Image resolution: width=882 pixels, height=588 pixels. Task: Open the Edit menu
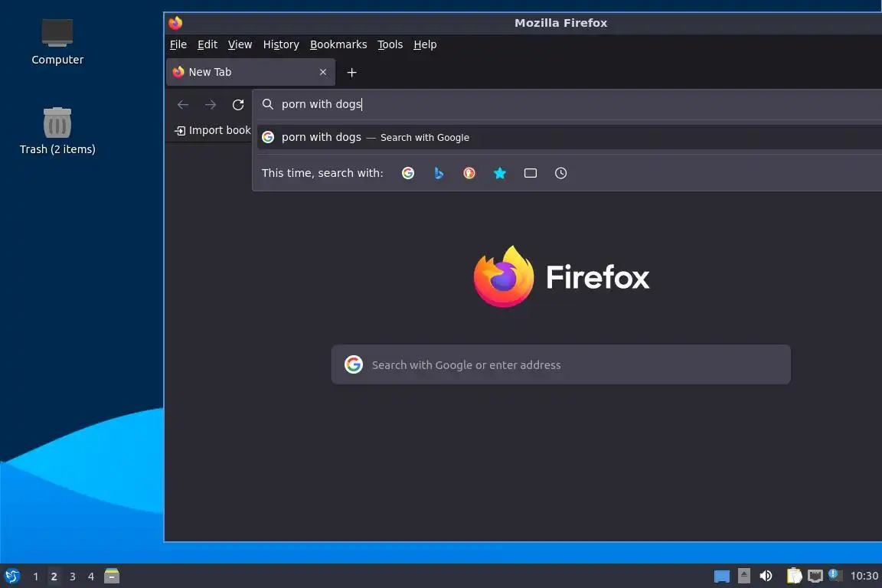[x=207, y=44]
